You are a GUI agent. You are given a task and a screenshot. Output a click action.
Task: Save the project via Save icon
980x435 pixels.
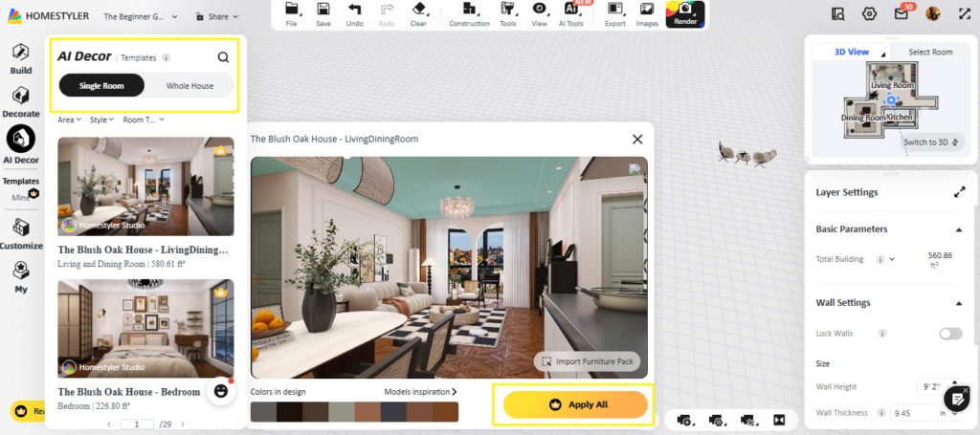[323, 14]
